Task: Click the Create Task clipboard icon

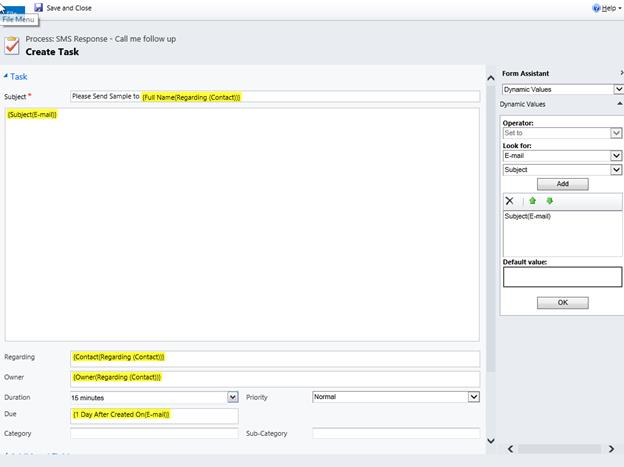Action: click(x=12, y=45)
